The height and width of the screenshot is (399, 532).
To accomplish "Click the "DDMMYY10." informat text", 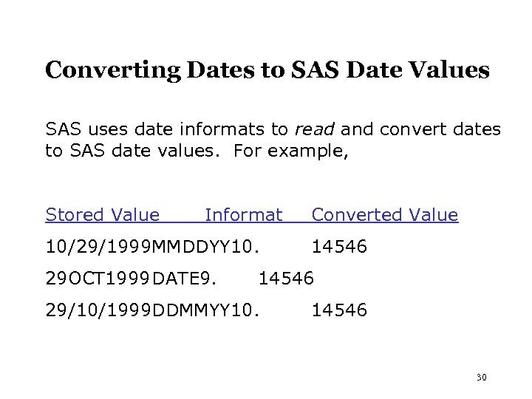I will click(x=205, y=311).
